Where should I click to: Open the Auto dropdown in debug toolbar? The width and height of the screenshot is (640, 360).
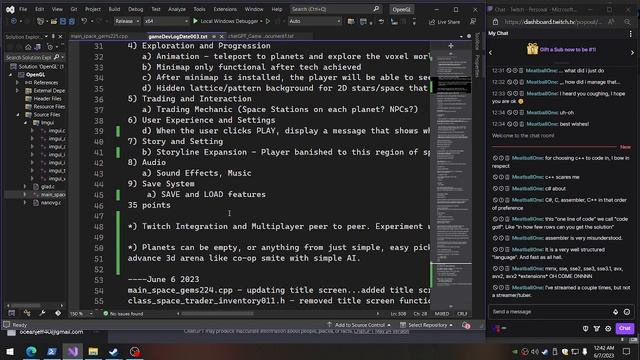(314, 21)
